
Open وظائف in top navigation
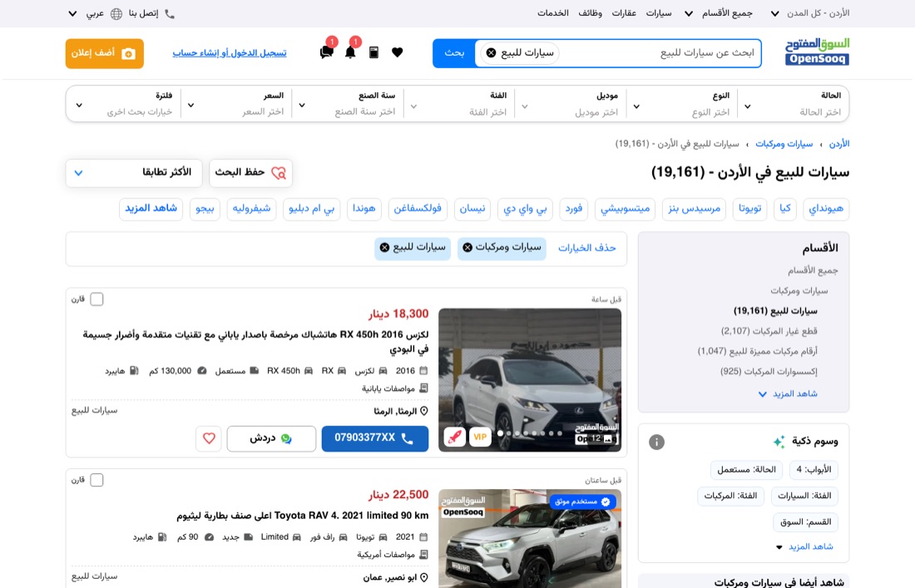pos(590,13)
